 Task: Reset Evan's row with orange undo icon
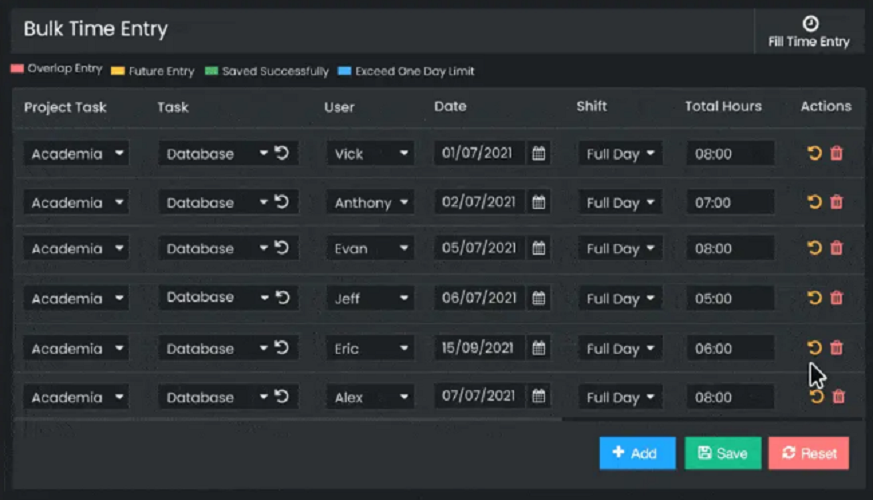(x=814, y=249)
